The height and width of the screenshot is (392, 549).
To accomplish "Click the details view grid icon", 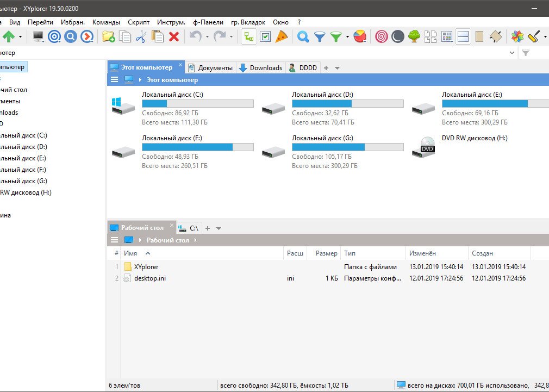I will (447, 36).
